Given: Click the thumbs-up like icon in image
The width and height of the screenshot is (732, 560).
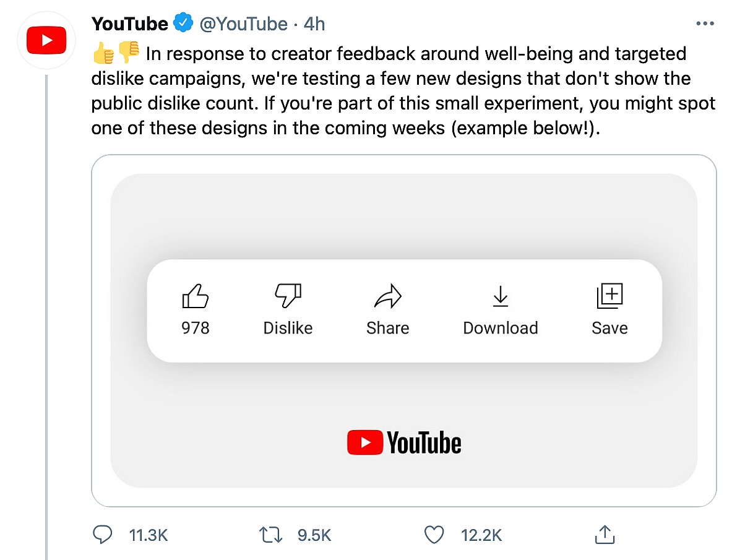Looking at the screenshot, I should coord(196,296).
